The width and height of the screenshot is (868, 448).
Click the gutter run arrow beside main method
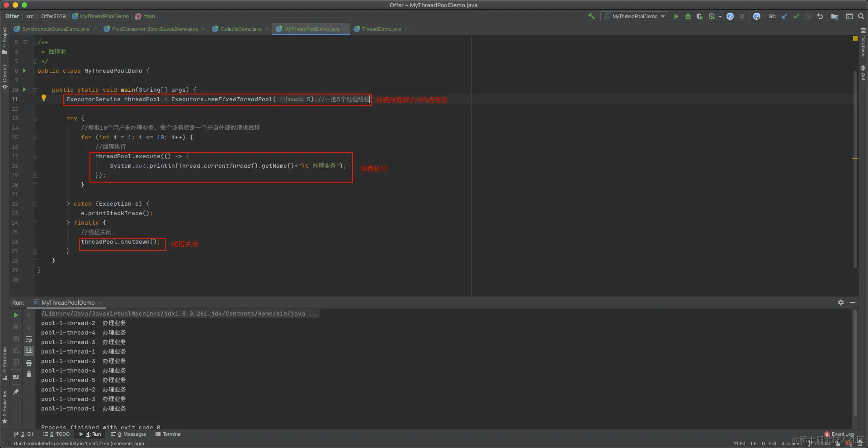[24, 90]
